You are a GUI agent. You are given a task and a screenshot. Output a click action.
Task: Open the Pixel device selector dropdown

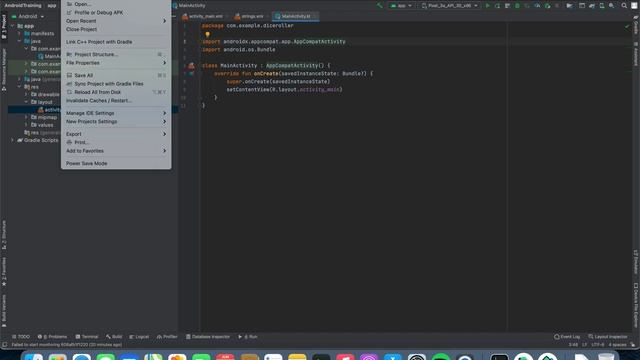coord(449,6)
